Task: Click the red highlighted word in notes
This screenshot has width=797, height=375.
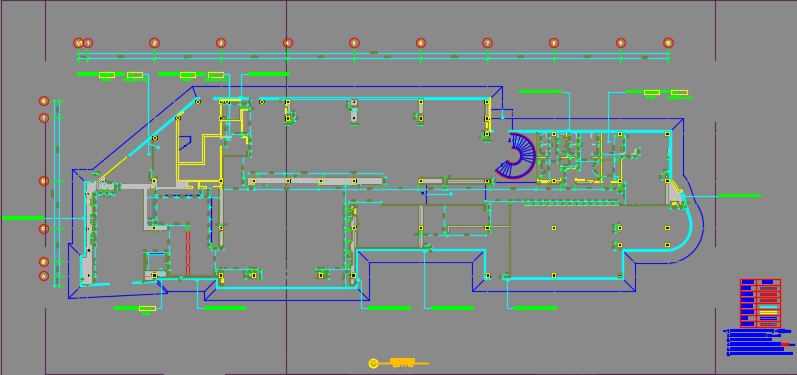Action: [x=785, y=345]
